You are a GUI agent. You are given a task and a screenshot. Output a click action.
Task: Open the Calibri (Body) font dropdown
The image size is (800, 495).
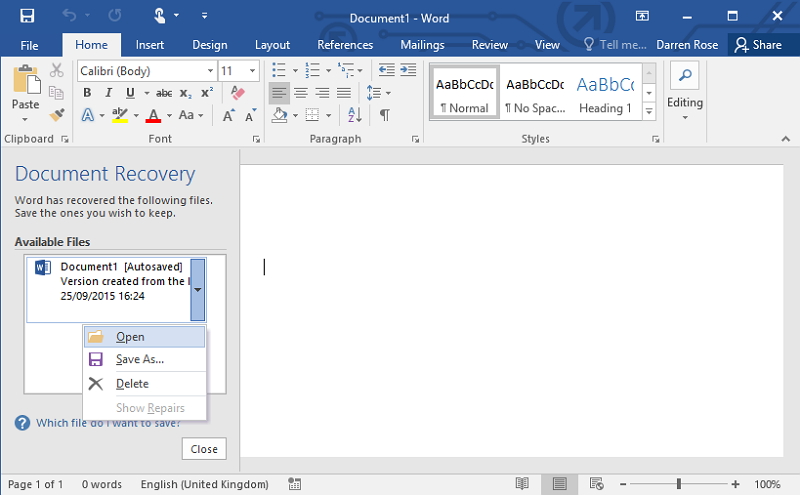pos(210,71)
